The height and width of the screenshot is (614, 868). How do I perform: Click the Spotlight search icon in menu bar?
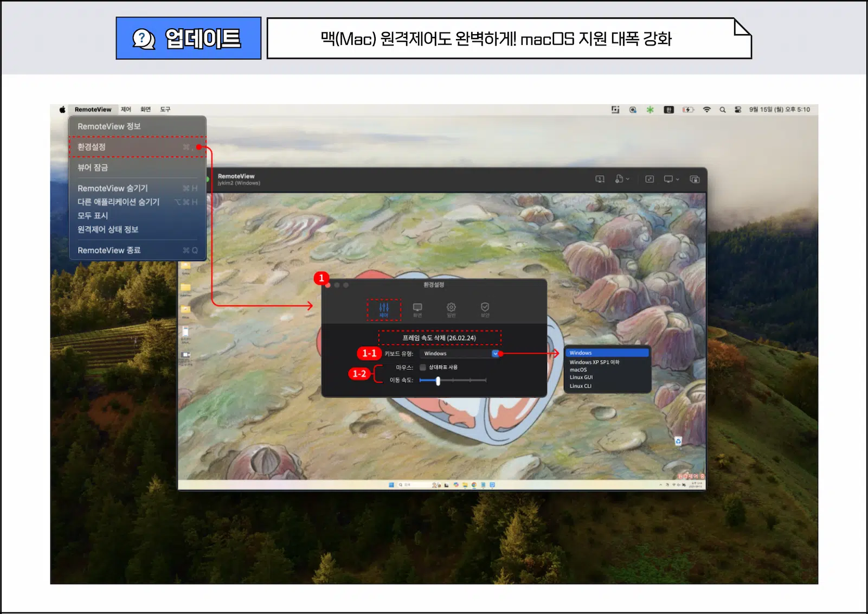[x=723, y=110]
